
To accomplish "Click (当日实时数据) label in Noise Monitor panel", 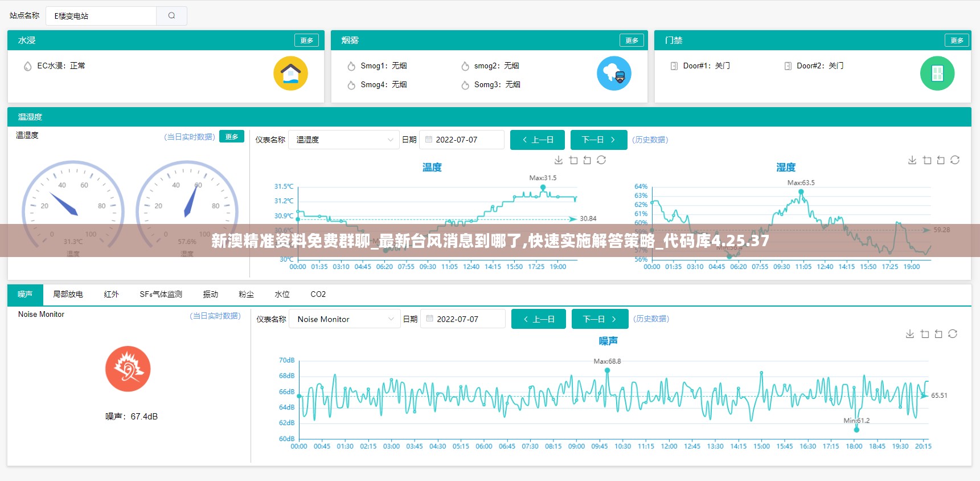I will [215, 316].
